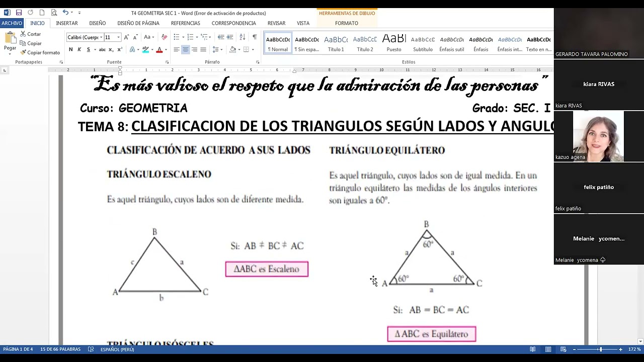Switch to the DISEÑO DE PÁGINA tab

[138, 23]
